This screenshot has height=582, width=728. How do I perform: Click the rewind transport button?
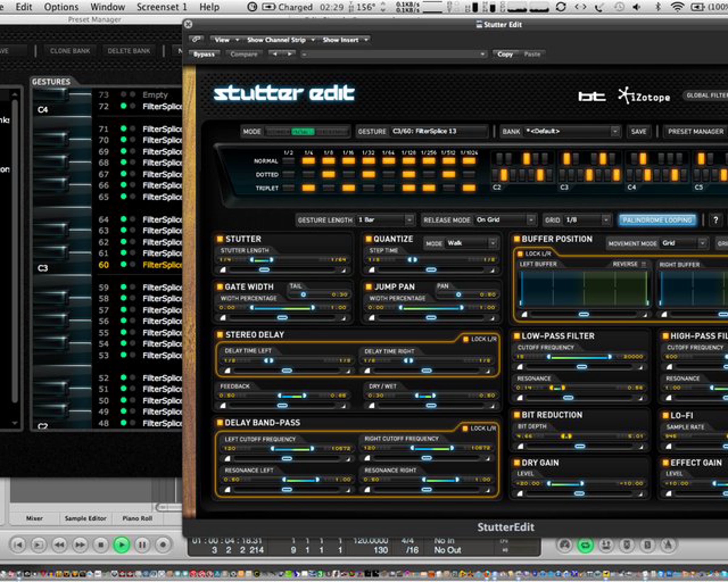pos(60,544)
